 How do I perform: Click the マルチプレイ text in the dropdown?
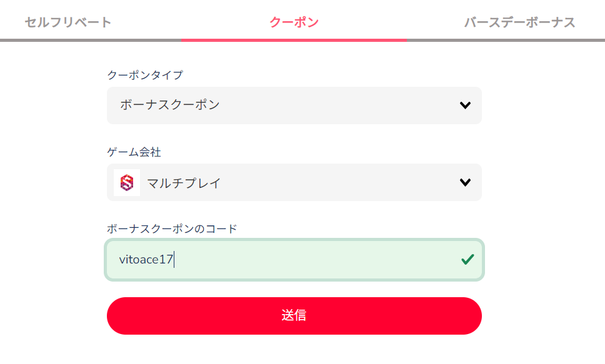point(184,183)
